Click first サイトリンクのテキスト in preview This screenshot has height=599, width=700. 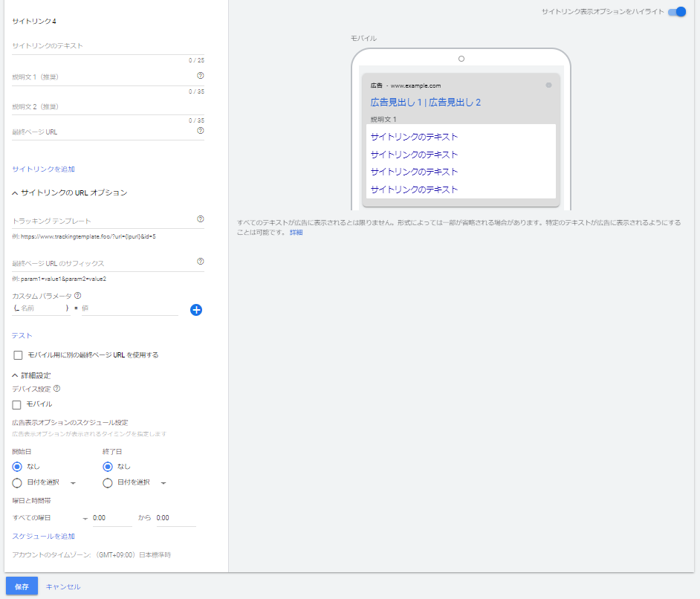point(415,137)
